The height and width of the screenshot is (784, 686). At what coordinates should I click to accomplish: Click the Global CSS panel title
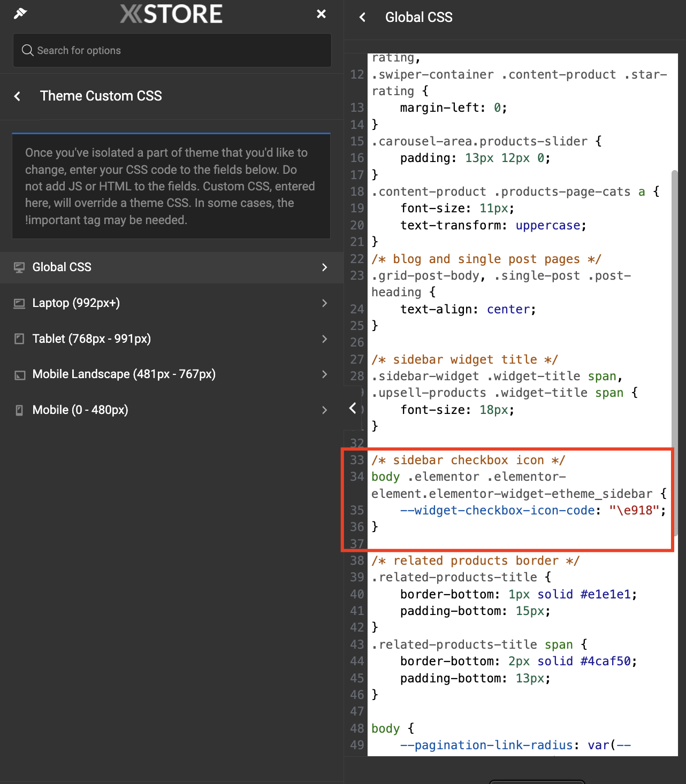pos(418,17)
